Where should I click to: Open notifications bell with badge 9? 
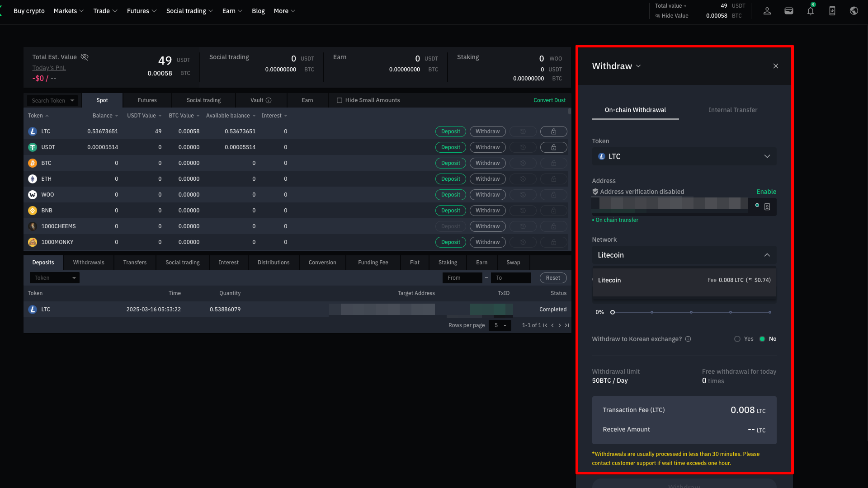[x=811, y=11]
